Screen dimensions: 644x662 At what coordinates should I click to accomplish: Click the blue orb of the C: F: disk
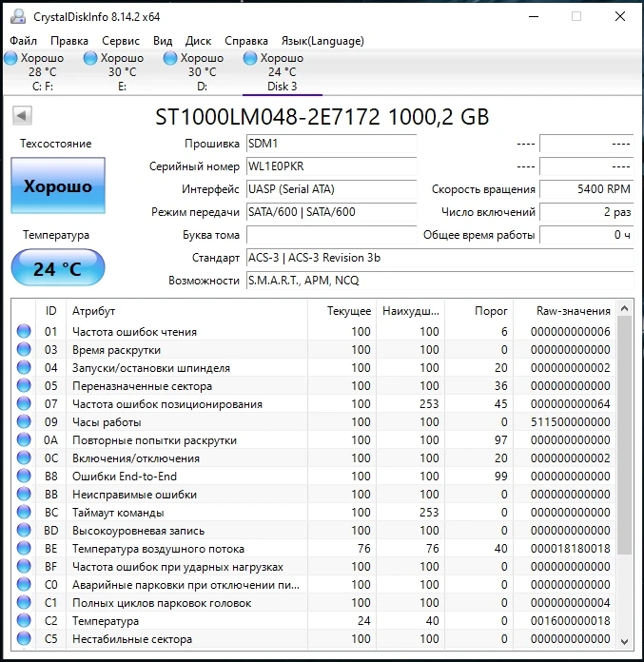click(x=10, y=59)
